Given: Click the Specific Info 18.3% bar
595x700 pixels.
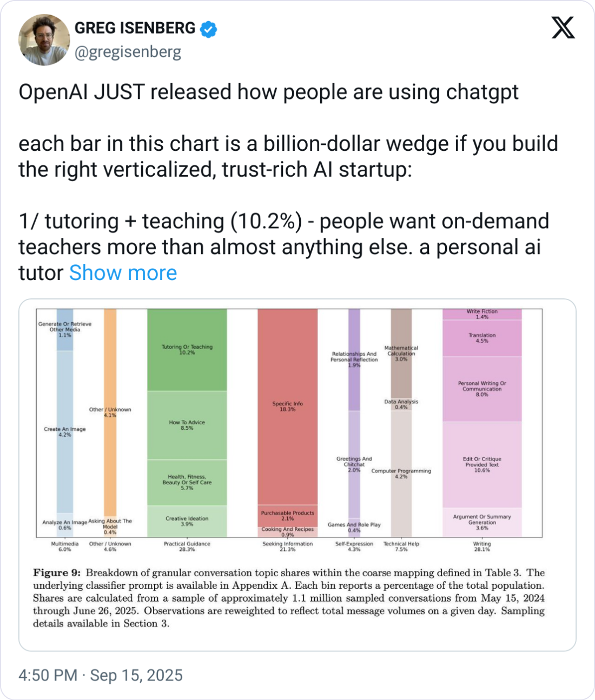Looking at the screenshot, I should tap(287, 406).
